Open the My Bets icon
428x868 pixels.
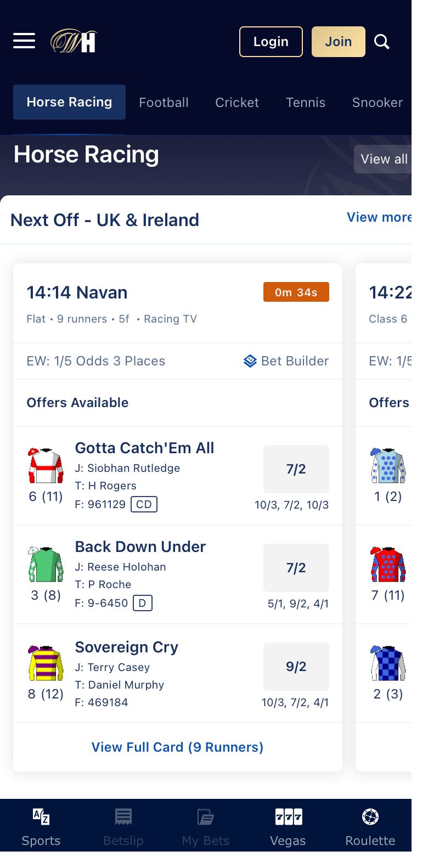[x=206, y=817]
